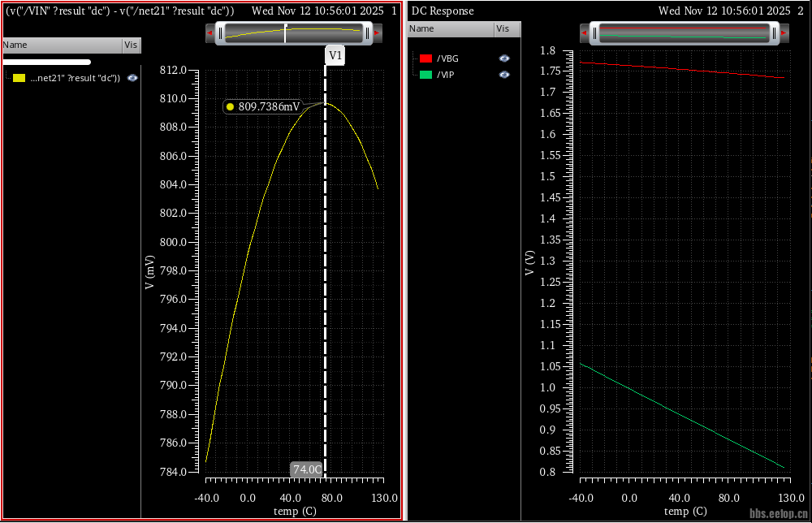
Task: Click the 74.0C marker label on x-axis
Action: (x=307, y=469)
